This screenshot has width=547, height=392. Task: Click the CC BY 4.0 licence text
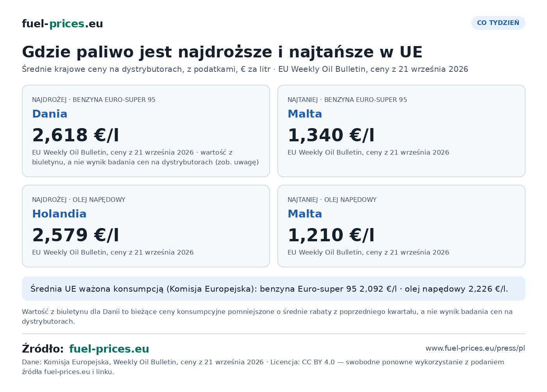click(x=318, y=362)
